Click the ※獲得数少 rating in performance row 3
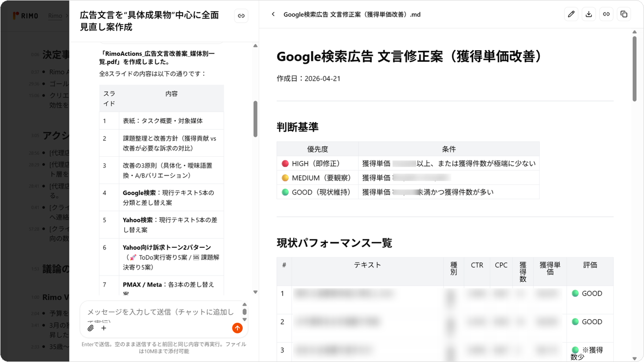The image size is (644, 362). (x=587, y=353)
